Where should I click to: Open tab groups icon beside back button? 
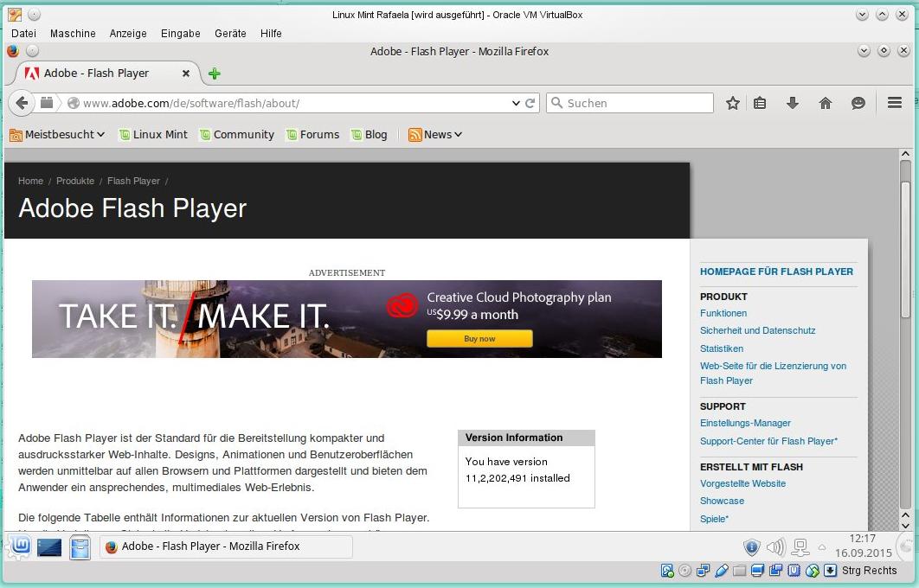click(x=47, y=103)
